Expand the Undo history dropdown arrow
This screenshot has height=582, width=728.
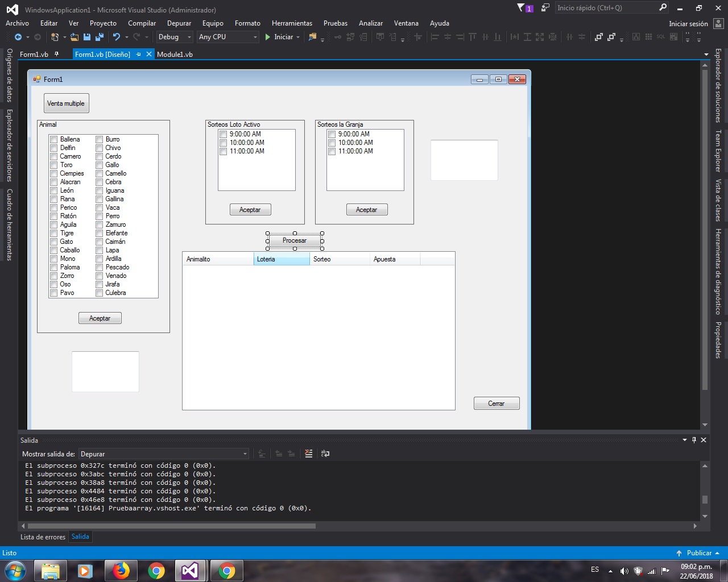(x=126, y=37)
